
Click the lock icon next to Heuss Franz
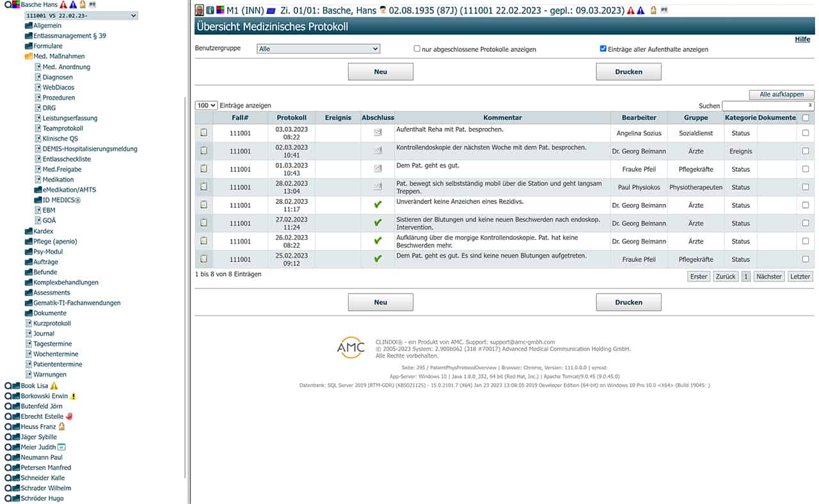point(62,427)
